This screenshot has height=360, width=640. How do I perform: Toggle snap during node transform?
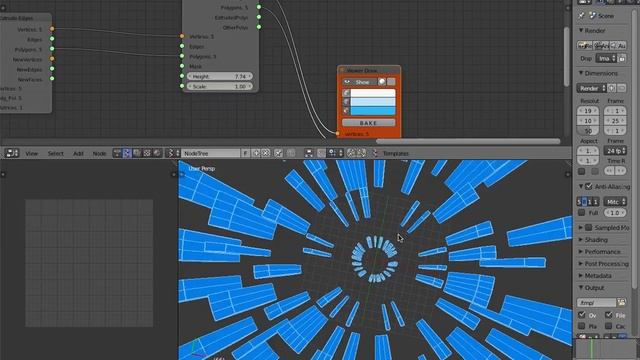[322, 153]
